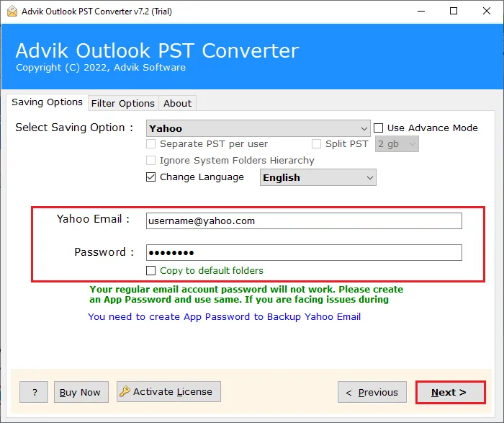
Task: Click the Advik Outlook PST Converter heading
Action: pos(157,50)
